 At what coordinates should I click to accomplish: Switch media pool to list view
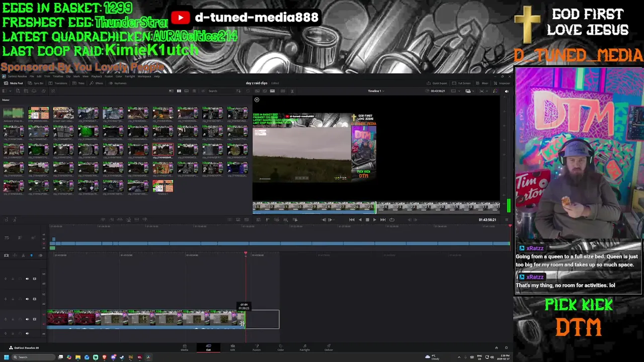point(194,91)
